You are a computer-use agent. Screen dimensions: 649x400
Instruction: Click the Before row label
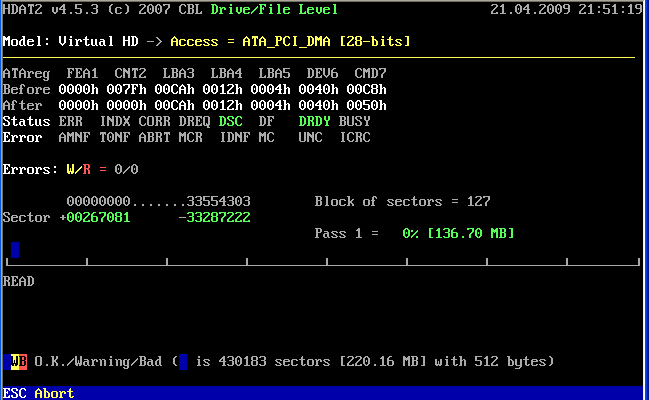[26, 89]
